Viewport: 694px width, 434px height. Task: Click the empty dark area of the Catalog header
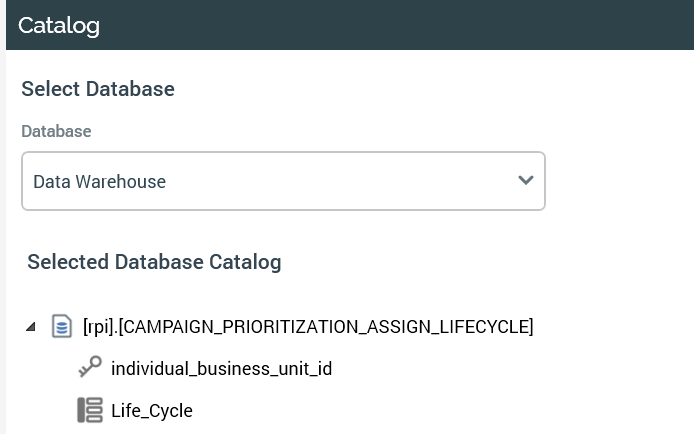click(x=400, y=26)
